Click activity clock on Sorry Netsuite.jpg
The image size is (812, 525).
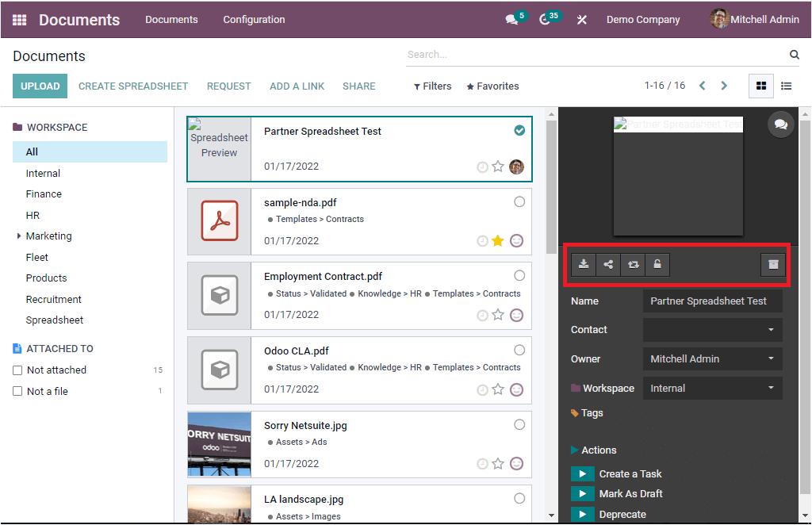(x=482, y=464)
